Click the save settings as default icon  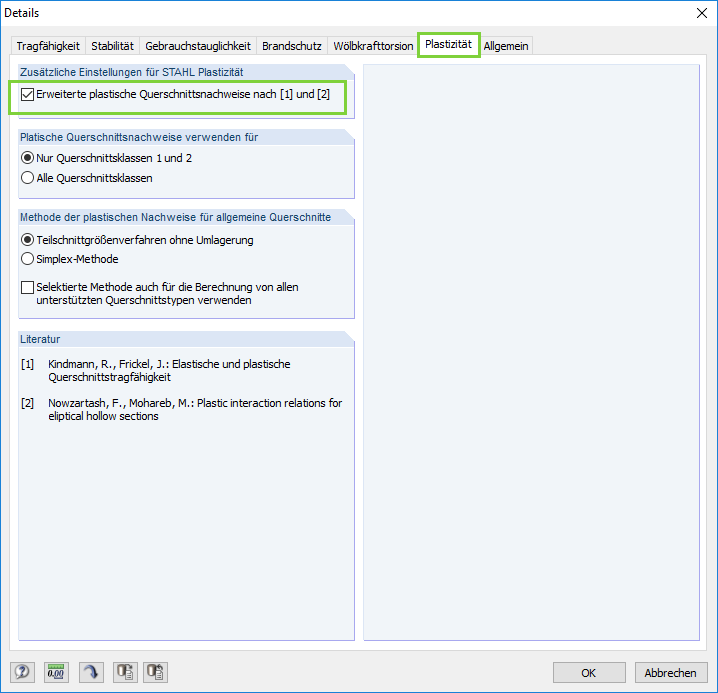coord(156,672)
